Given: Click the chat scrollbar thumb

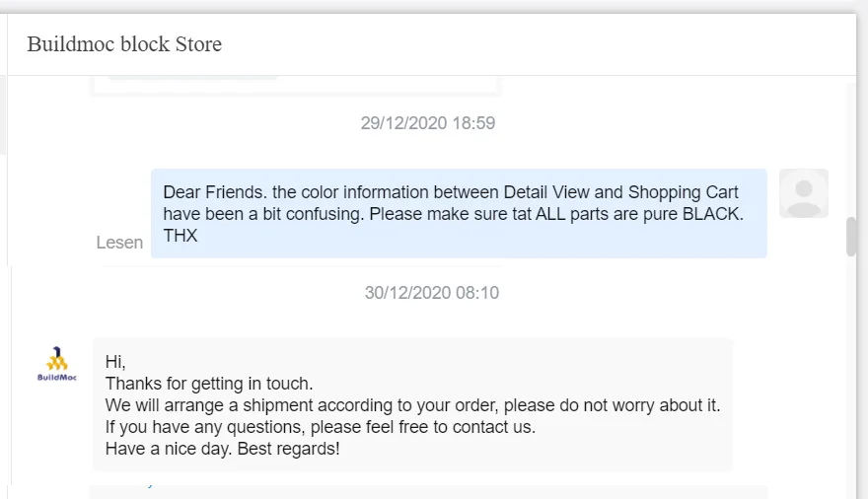Looking at the screenshot, I should click(x=851, y=237).
